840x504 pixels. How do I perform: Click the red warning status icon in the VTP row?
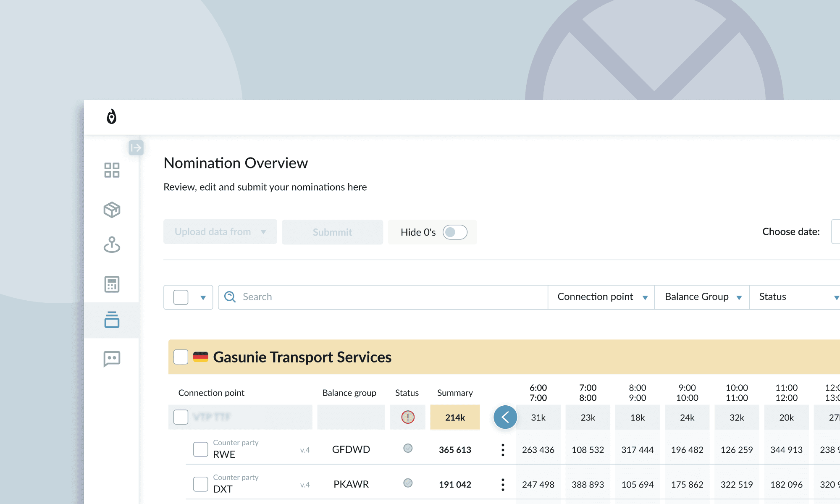coord(408,417)
